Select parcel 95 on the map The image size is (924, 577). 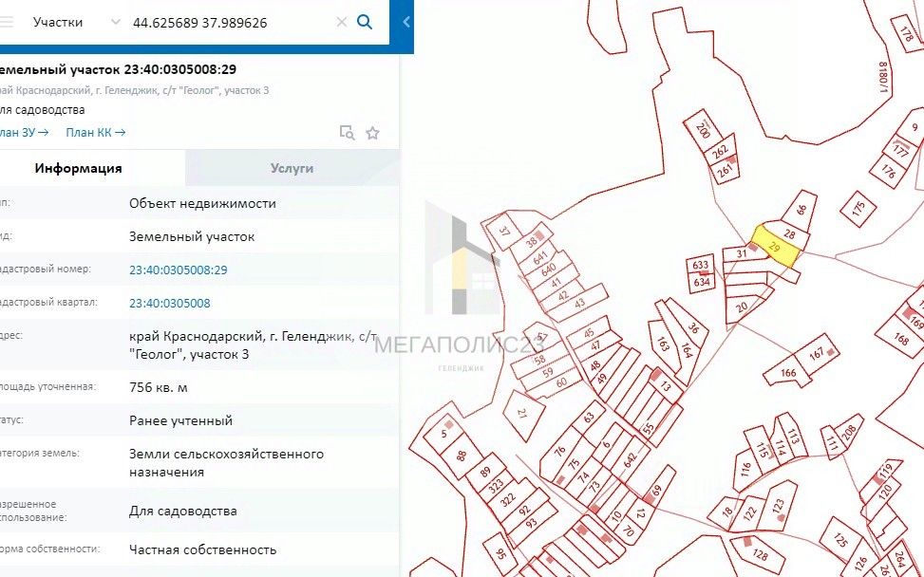click(500, 553)
